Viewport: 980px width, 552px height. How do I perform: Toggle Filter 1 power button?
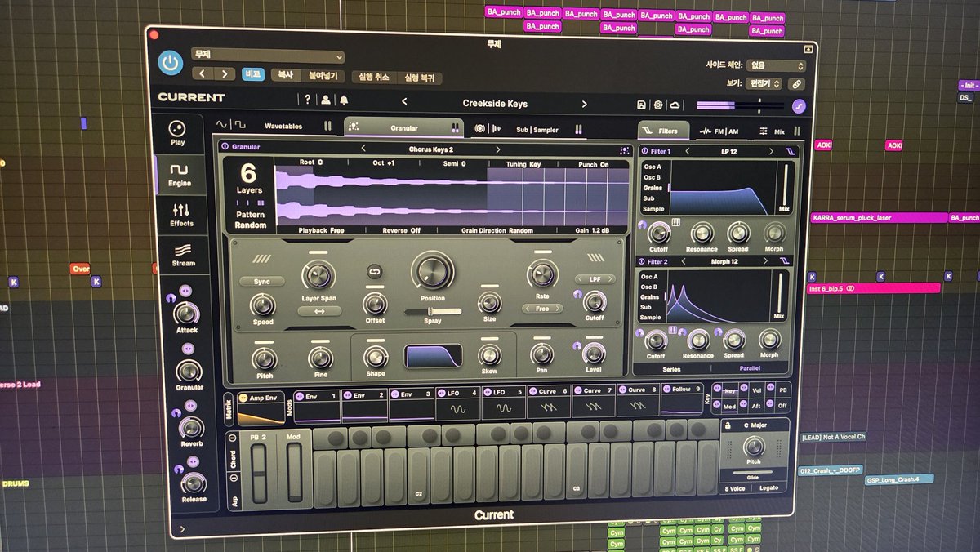pyautogui.click(x=645, y=151)
